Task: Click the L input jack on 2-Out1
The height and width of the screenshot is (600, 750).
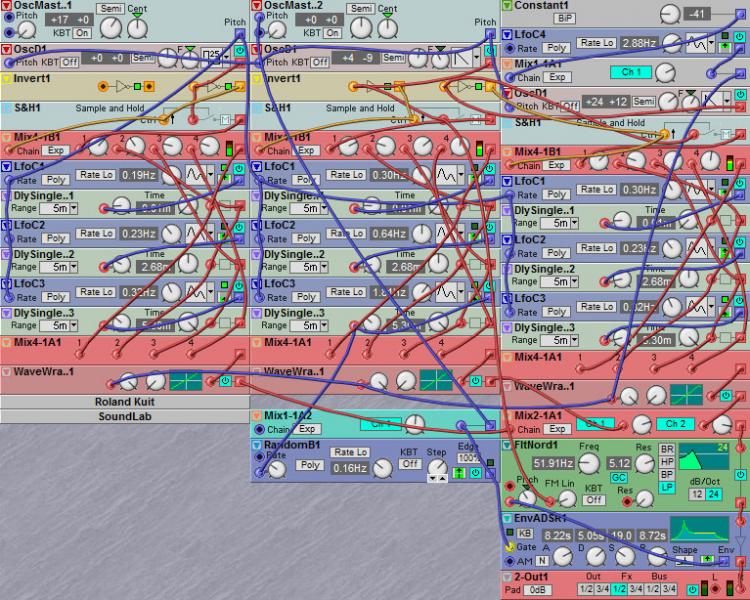Action: (716, 589)
